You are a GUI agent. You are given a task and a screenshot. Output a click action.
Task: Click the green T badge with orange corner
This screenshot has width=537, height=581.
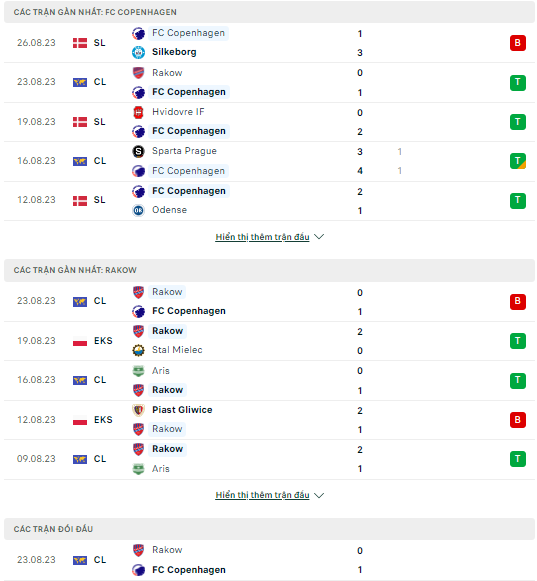[517, 161]
